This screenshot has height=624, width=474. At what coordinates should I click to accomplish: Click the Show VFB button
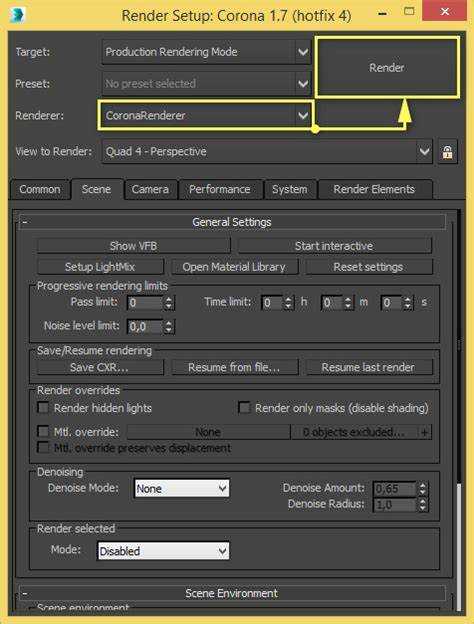tap(134, 246)
